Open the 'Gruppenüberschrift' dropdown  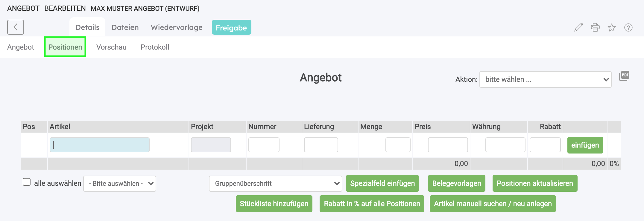tap(275, 183)
